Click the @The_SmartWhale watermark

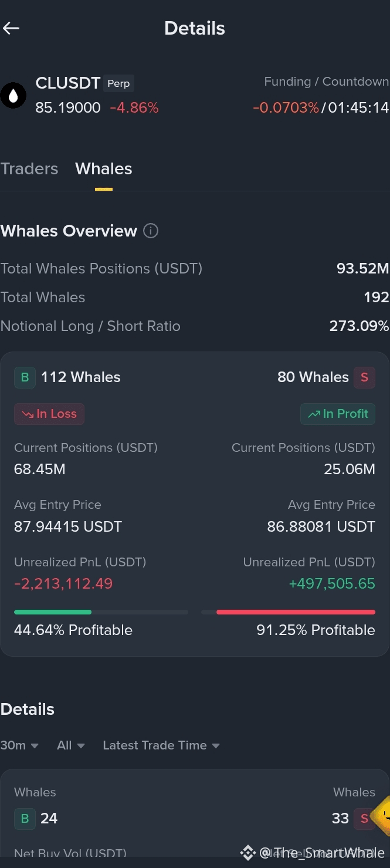tap(314, 853)
